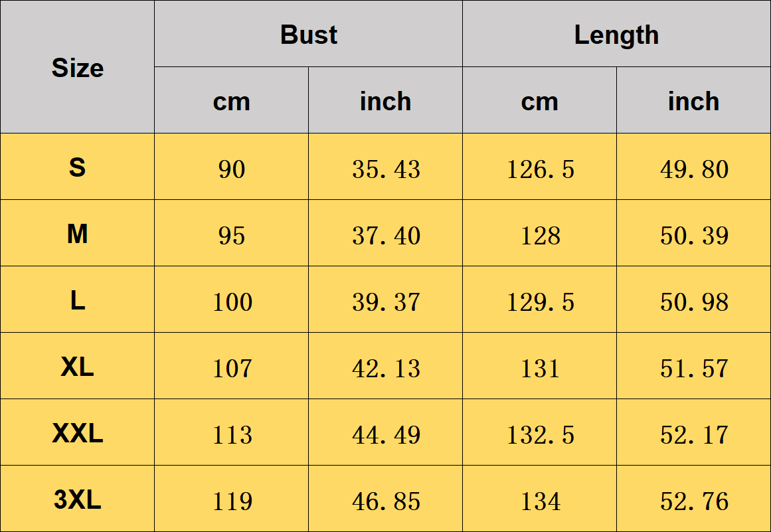Click the inch subheader under Length

click(693, 101)
